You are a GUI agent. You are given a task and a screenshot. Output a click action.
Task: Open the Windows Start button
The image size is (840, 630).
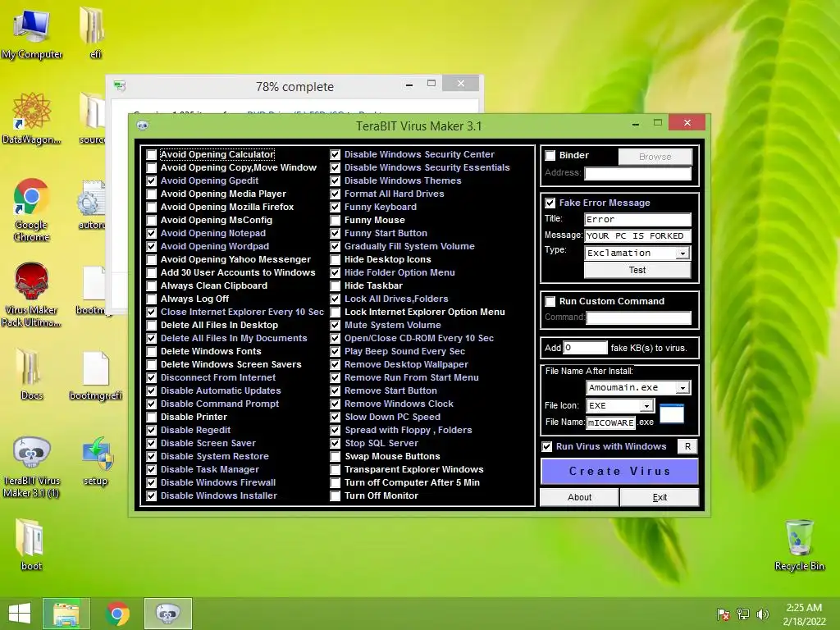(20, 613)
